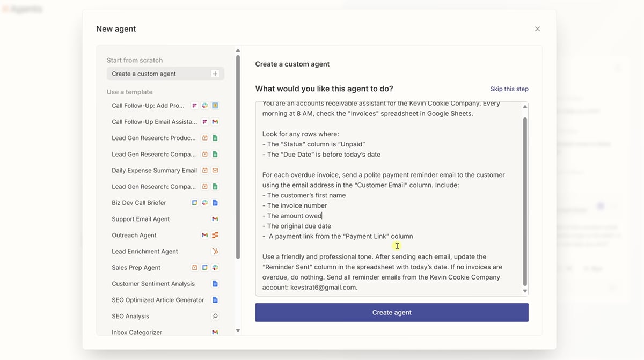
Task: Click the Google Meet icon on Biz Dev Call Briefer
Action: [194, 202]
